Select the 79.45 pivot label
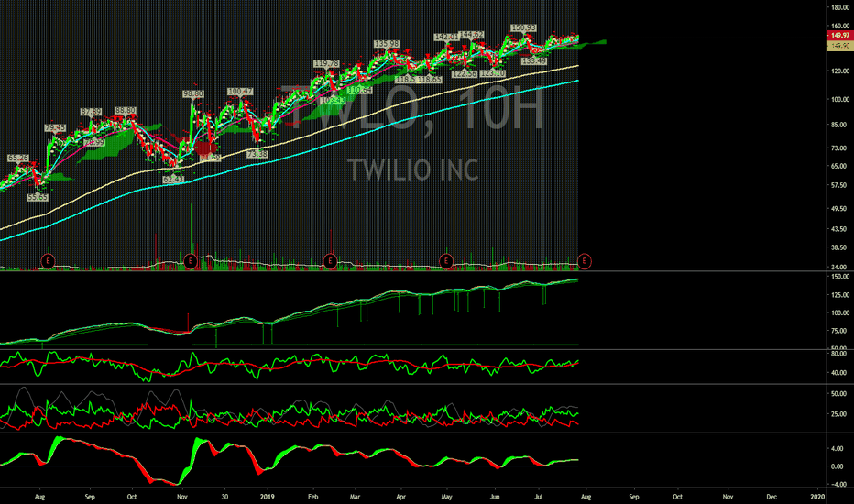Viewport: 854px width, 504px height. [x=55, y=128]
